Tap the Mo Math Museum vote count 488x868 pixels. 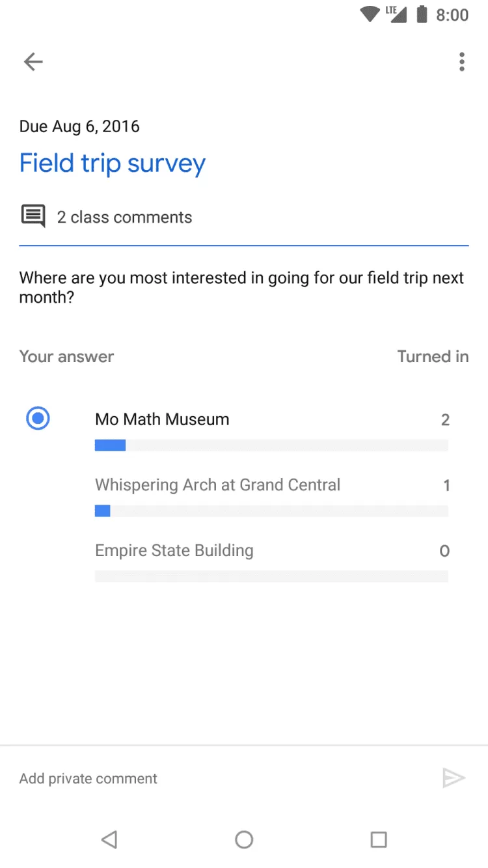point(445,420)
